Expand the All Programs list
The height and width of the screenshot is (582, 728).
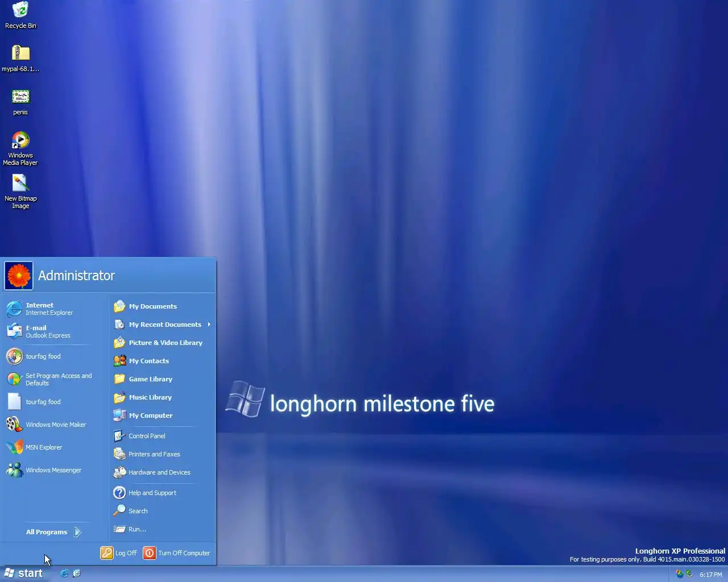55,532
